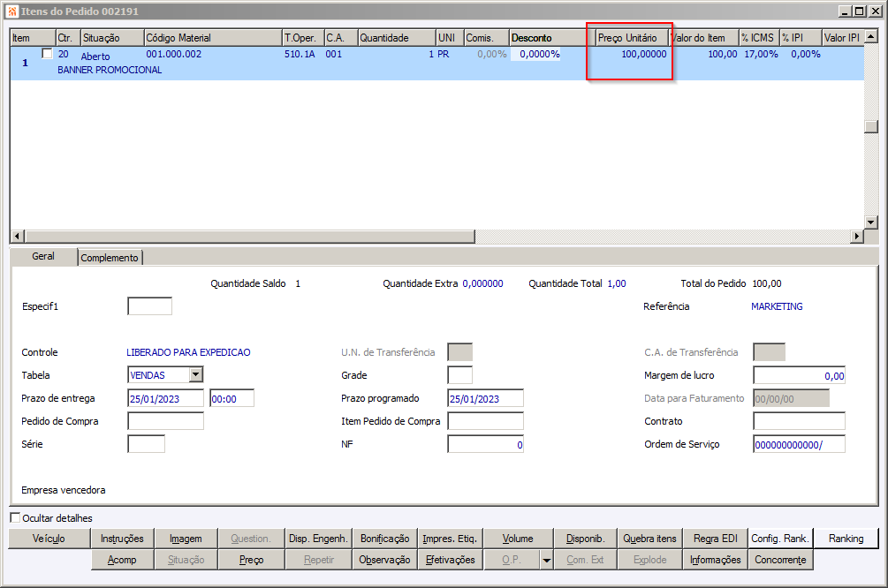The image size is (888, 588).
Task: Tick the checkbox on item row 1
Action: coord(48,54)
